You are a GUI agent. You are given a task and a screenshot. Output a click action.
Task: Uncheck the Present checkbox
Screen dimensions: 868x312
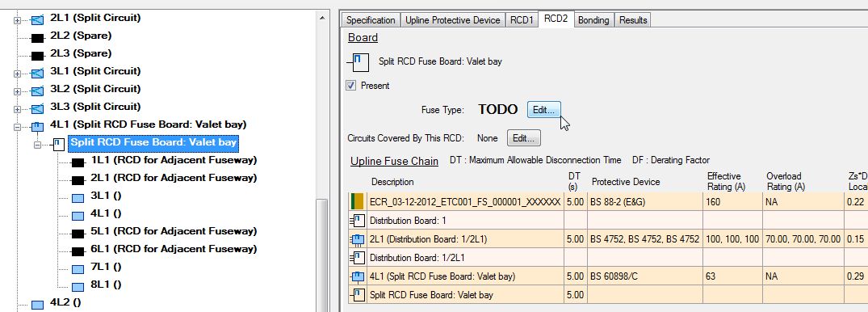point(351,86)
